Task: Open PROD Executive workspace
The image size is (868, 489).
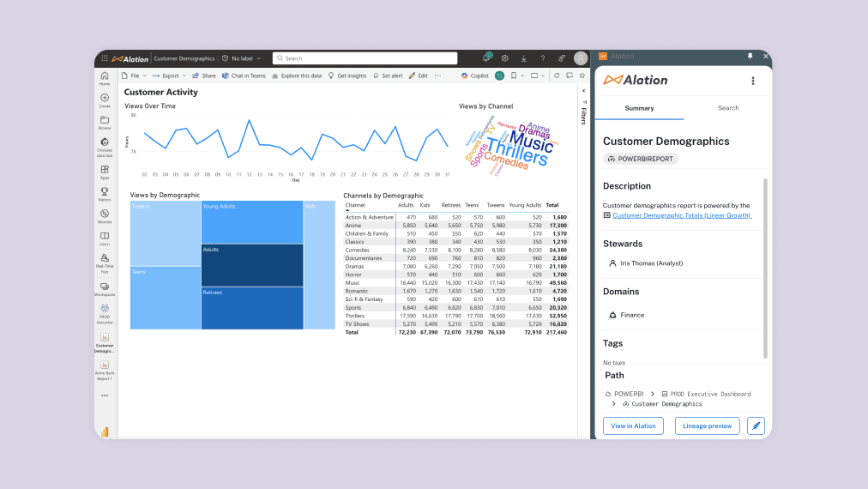Action: [x=105, y=314]
